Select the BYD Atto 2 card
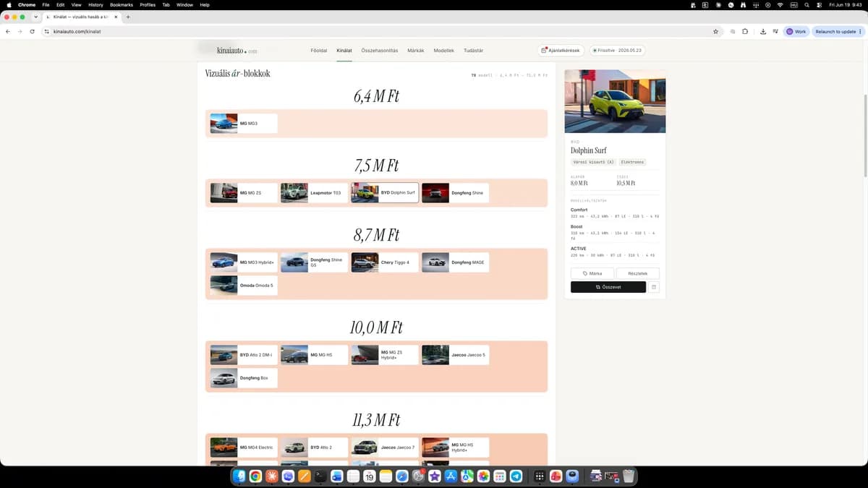The width and height of the screenshot is (868, 488). [314, 448]
